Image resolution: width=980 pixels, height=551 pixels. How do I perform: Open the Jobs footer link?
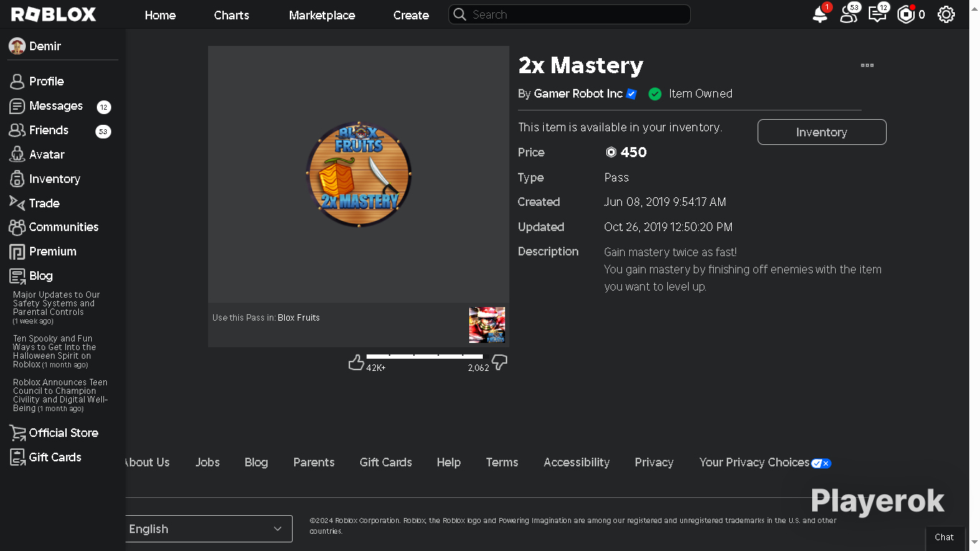pos(208,463)
